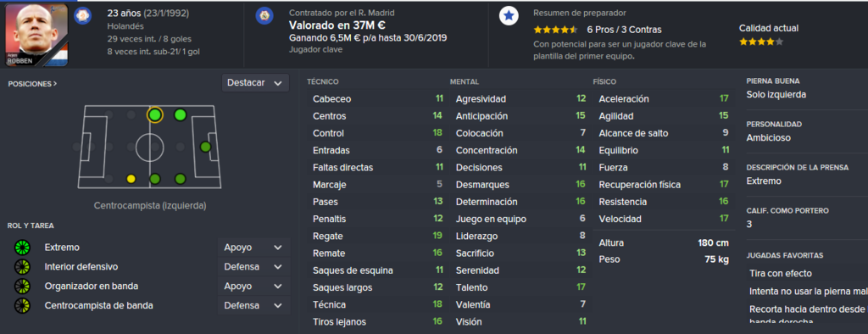This screenshot has height=334, width=868.
Task: Click the Tira con efecto favourite move
Action: 781,274
